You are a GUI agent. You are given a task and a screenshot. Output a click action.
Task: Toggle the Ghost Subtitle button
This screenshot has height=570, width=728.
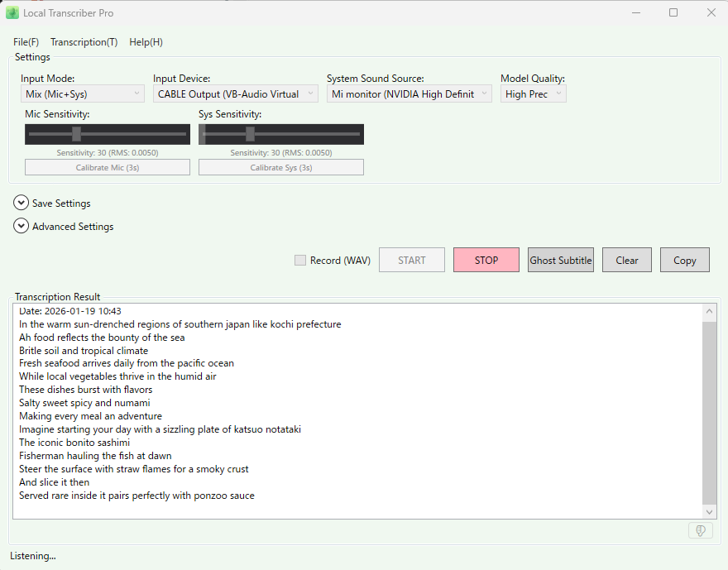click(x=560, y=260)
